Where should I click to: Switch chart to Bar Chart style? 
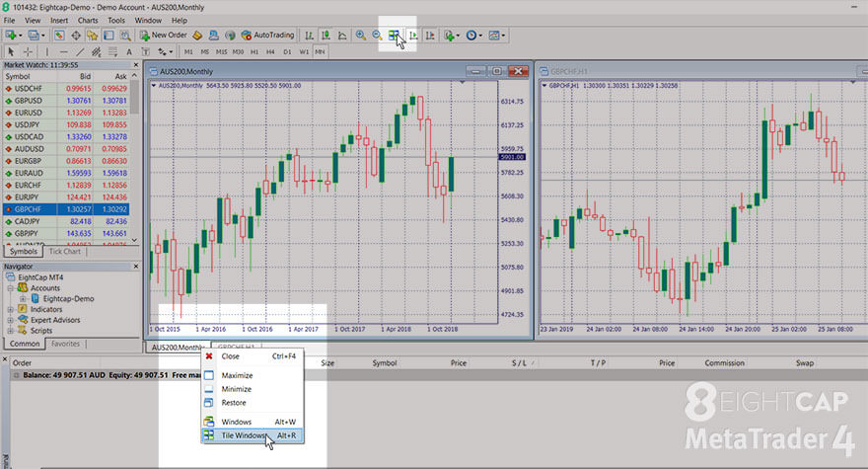tap(309, 36)
